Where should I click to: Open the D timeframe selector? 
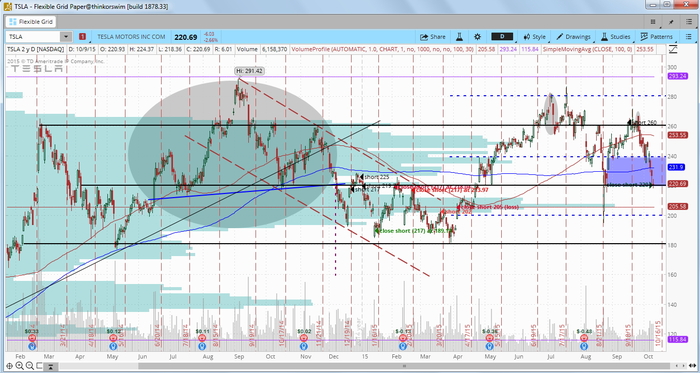pyautogui.click(x=502, y=37)
